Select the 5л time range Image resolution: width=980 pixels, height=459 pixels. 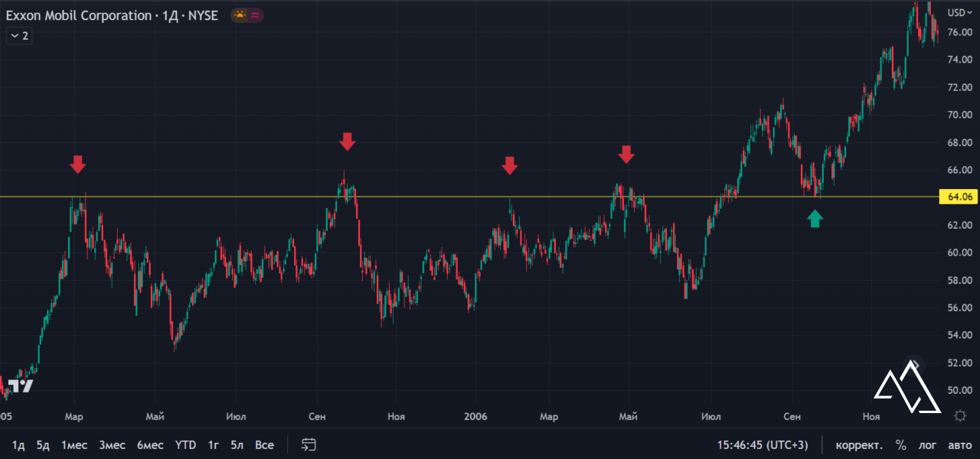coord(237,444)
